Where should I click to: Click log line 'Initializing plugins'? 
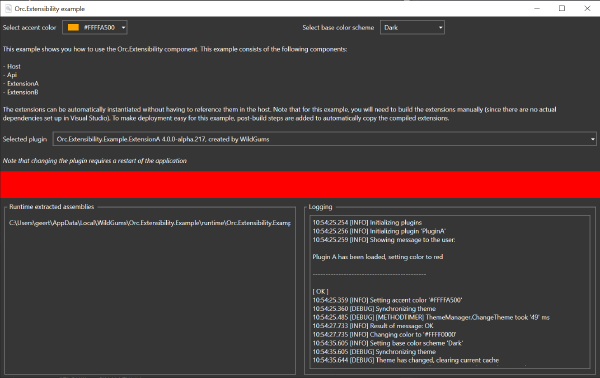367,222
